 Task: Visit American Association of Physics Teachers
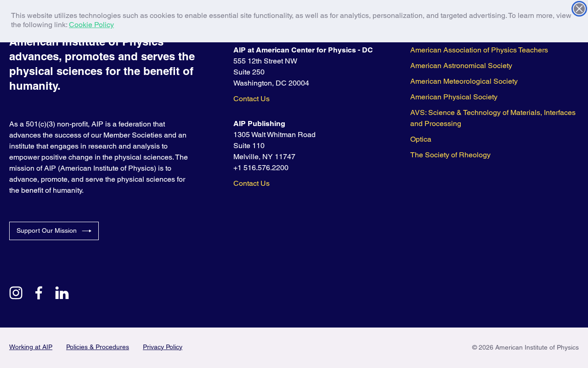tap(479, 50)
